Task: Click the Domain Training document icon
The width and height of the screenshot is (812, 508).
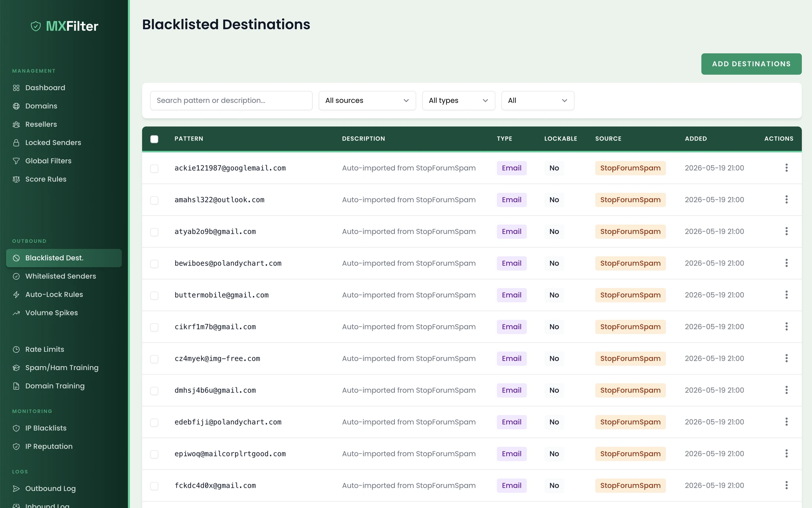Action: click(16, 386)
